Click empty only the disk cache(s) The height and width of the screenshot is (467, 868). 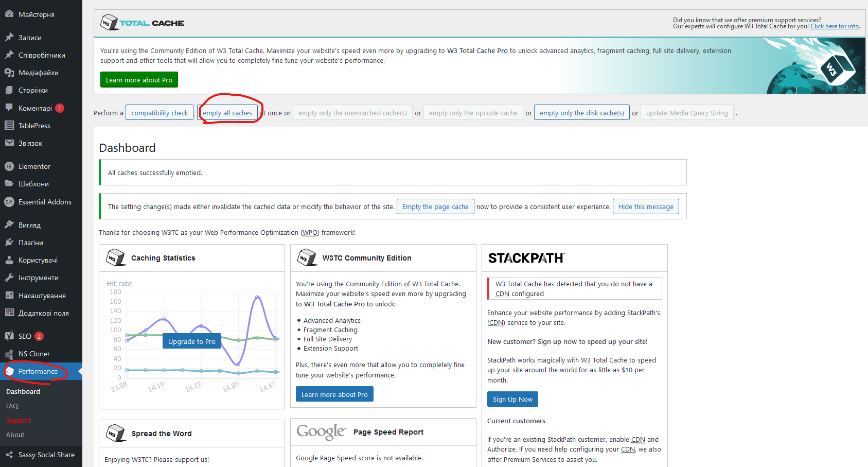(x=582, y=113)
